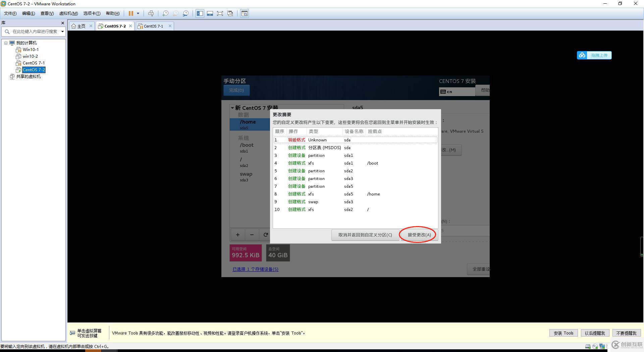Click the 设备名称 column header
644x352 pixels.
[x=354, y=131]
